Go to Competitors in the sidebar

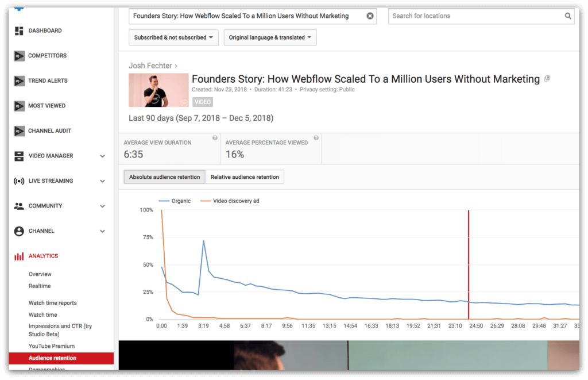[x=47, y=56]
